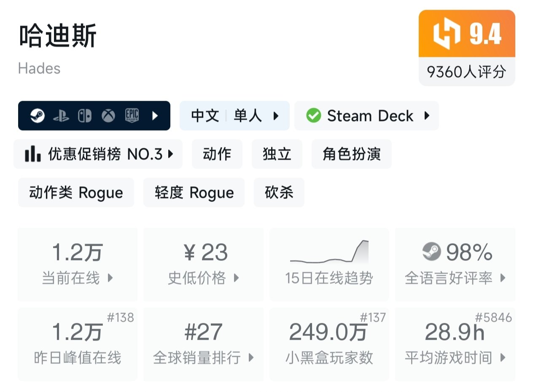The height and width of the screenshot is (392, 533).
Task: Open 全球销量排行 #27 ranking
Action: click(203, 344)
